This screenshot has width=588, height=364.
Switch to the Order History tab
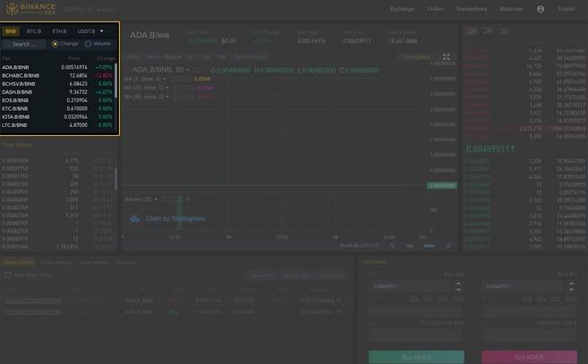[55, 262]
